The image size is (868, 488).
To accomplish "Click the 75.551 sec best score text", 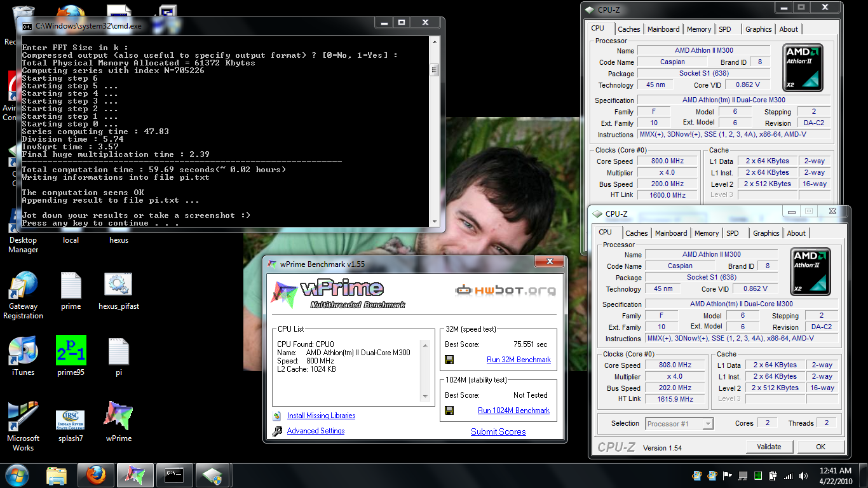I will 530,344.
